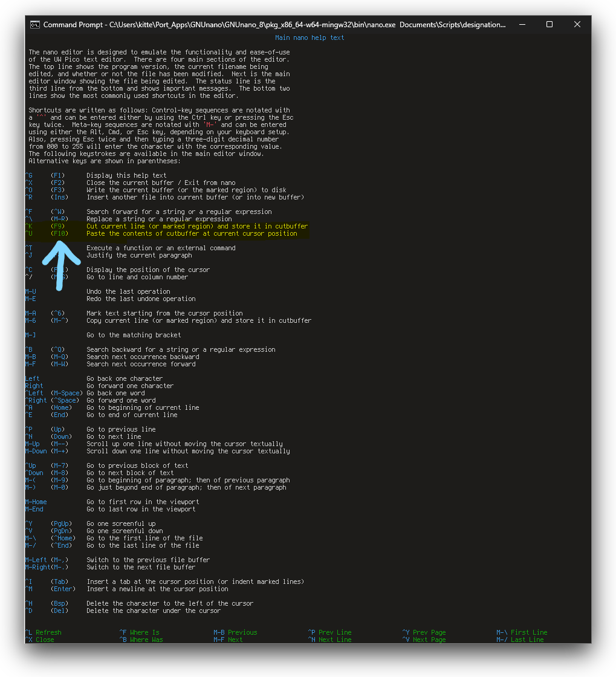Click 'Go one screenful down' line

[125, 531]
